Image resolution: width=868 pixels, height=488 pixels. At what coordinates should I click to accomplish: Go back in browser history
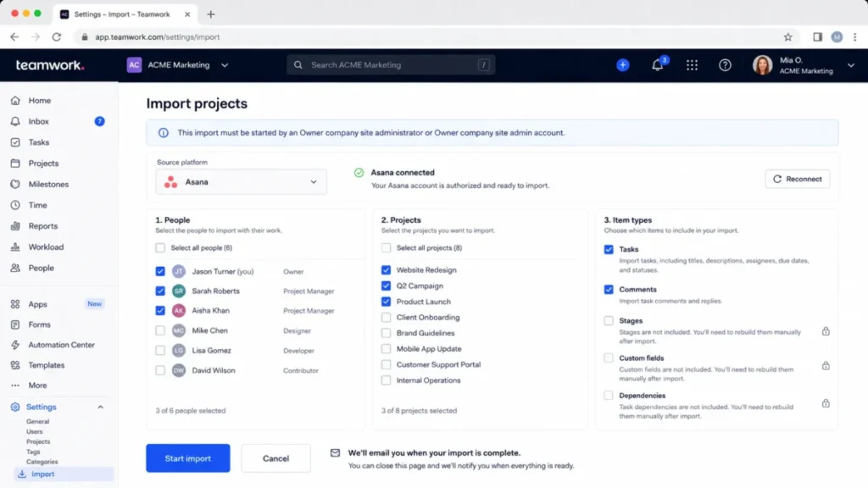coord(14,37)
